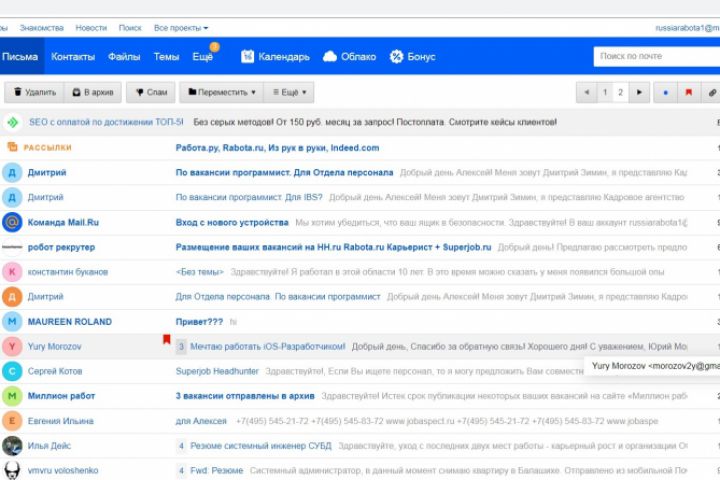The width and height of the screenshot is (720, 480).
Task: Select page 1 in pagination
Action: (x=605, y=92)
